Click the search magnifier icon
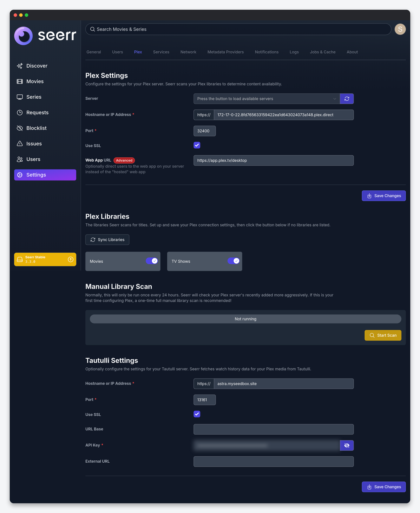This screenshot has height=513, width=420. (x=92, y=29)
